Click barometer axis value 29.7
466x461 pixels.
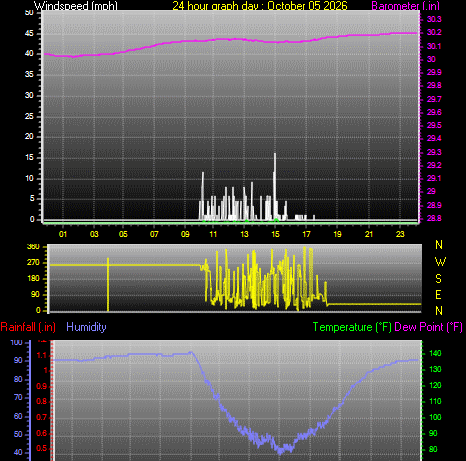coord(434,99)
